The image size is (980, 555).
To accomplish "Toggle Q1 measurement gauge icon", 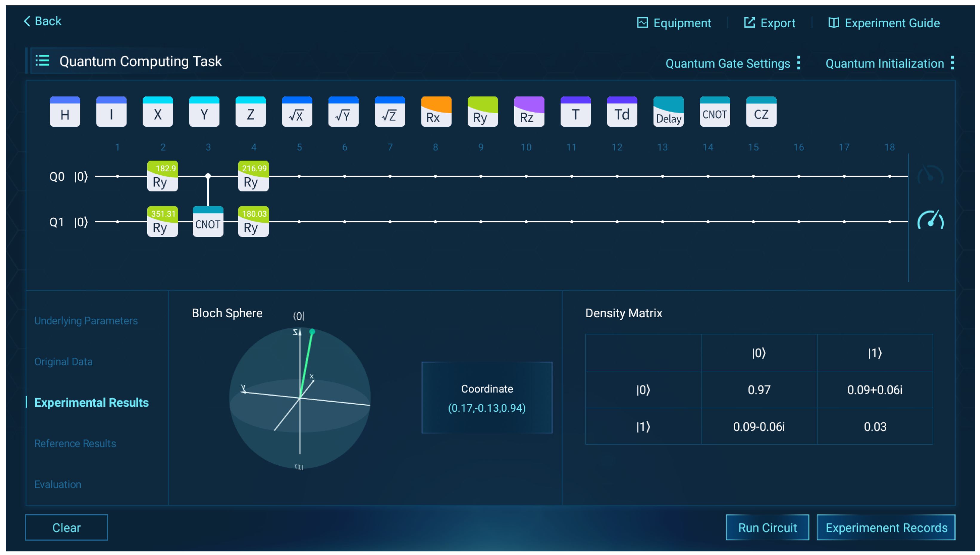I will pos(930,221).
